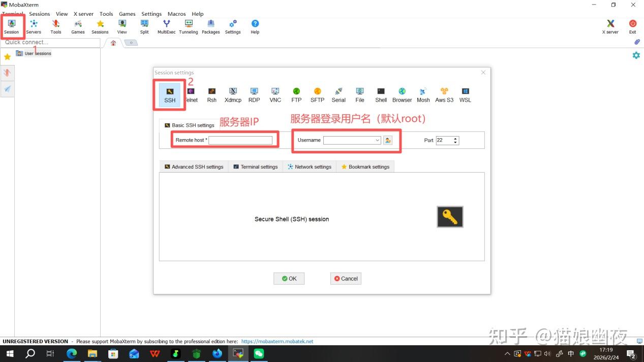Open the X server menu
Screen dimensions: 644x362
click(83, 14)
